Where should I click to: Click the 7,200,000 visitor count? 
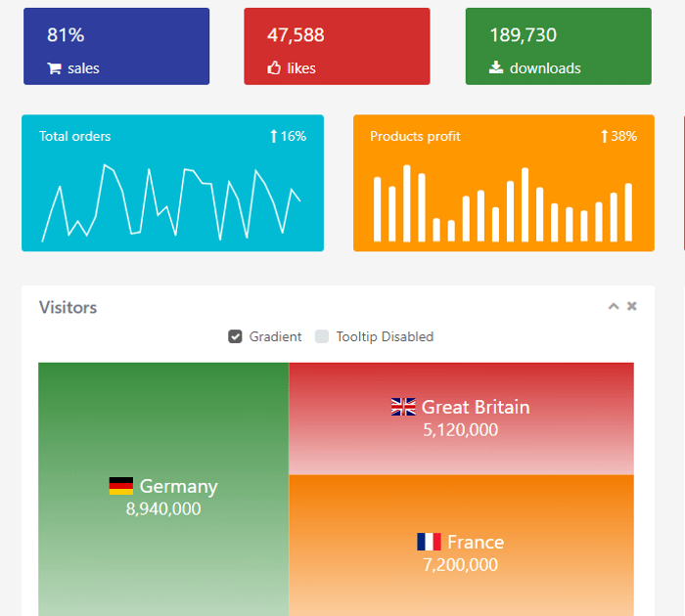click(x=461, y=565)
